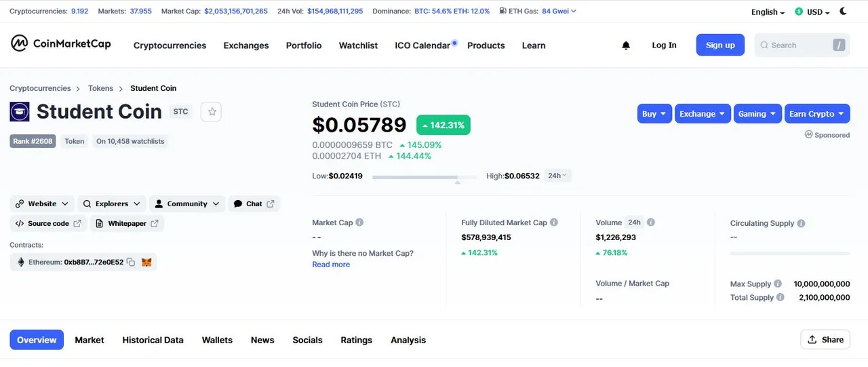Click the ETH Gas pump icon
The height and width of the screenshot is (367, 868).
pyautogui.click(x=502, y=12)
